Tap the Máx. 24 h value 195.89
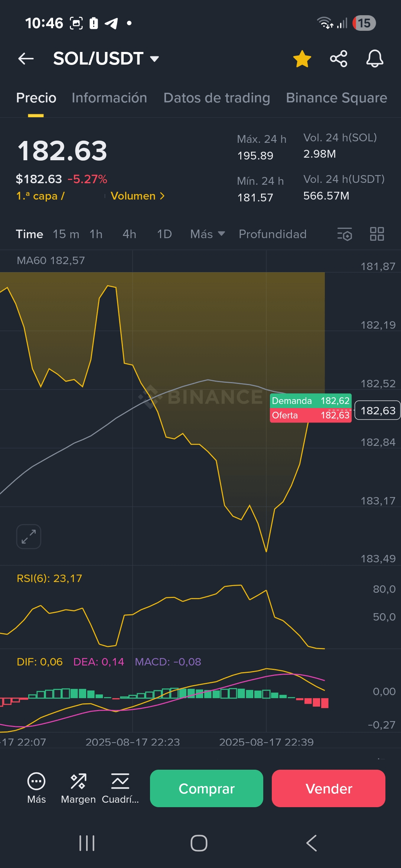This screenshot has width=401, height=868. [255, 155]
